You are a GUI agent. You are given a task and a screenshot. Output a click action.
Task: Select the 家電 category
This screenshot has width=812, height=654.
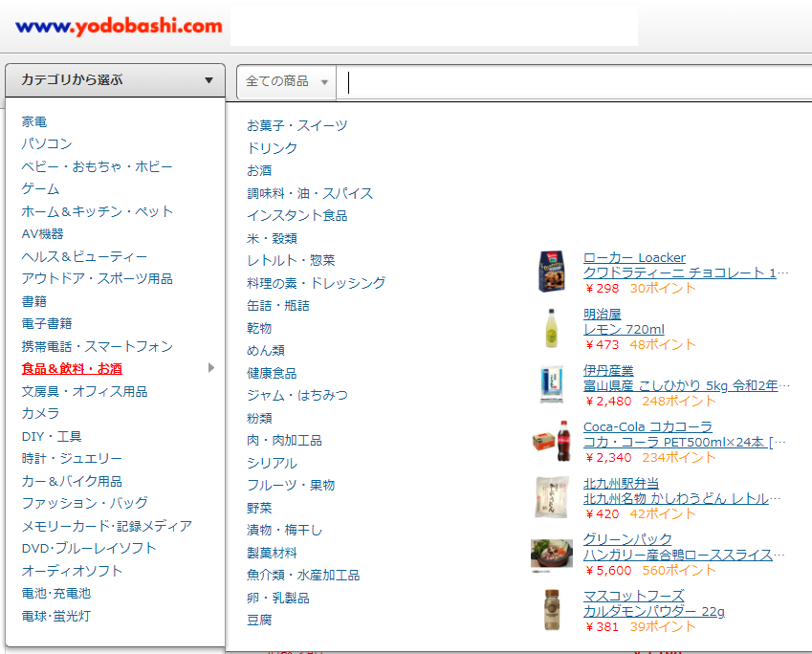(34, 120)
